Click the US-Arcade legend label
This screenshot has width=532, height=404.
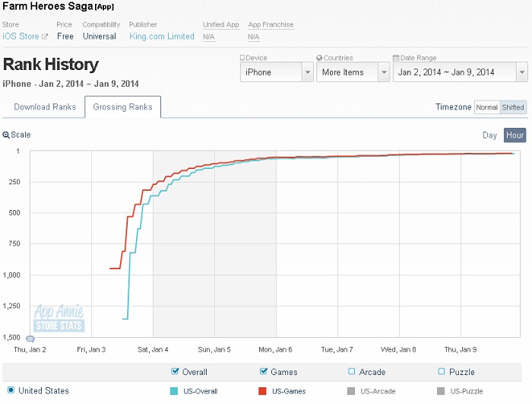378,391
